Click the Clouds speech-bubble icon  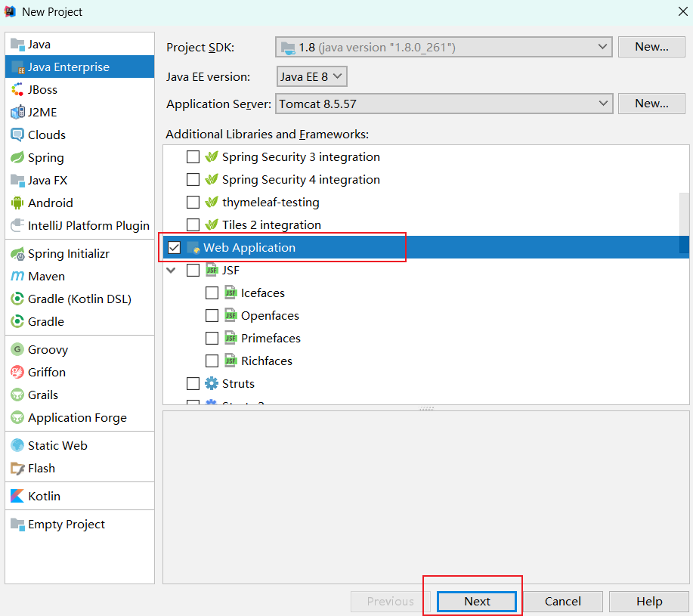[17, 135]
